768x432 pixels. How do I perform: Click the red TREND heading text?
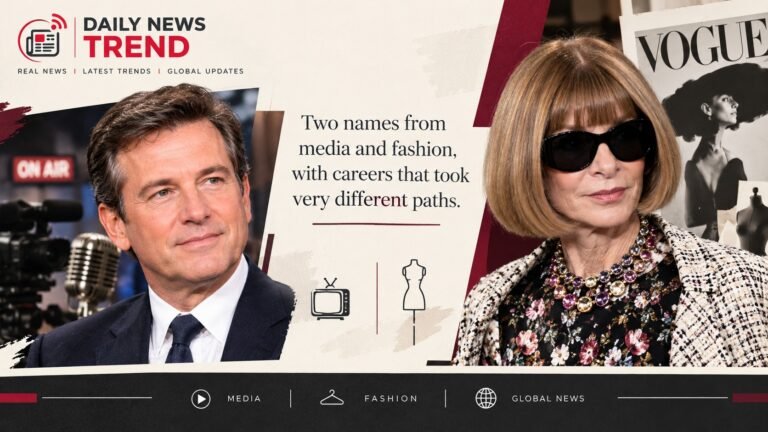click(136, 47)
